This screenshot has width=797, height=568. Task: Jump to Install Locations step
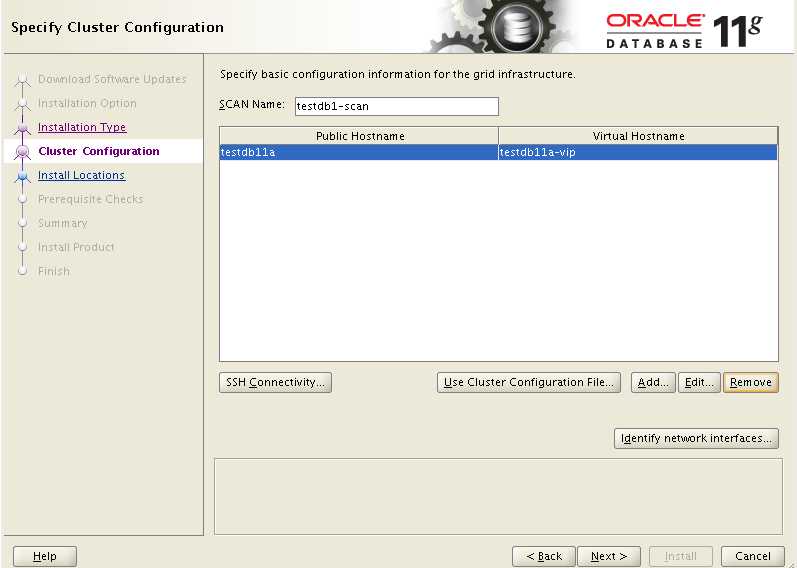point(81,175)
